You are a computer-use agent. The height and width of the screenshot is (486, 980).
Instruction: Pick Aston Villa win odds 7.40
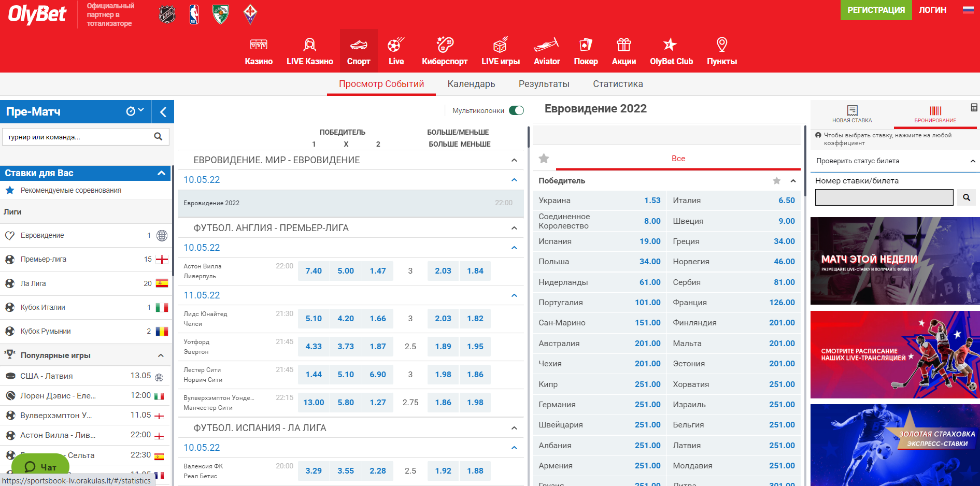pos(314,271)
